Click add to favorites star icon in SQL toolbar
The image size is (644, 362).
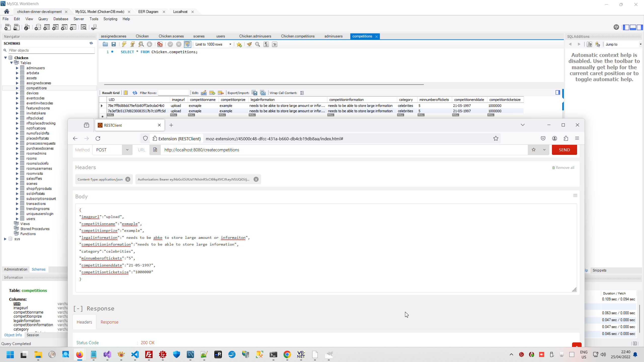(x=239, y=44)
